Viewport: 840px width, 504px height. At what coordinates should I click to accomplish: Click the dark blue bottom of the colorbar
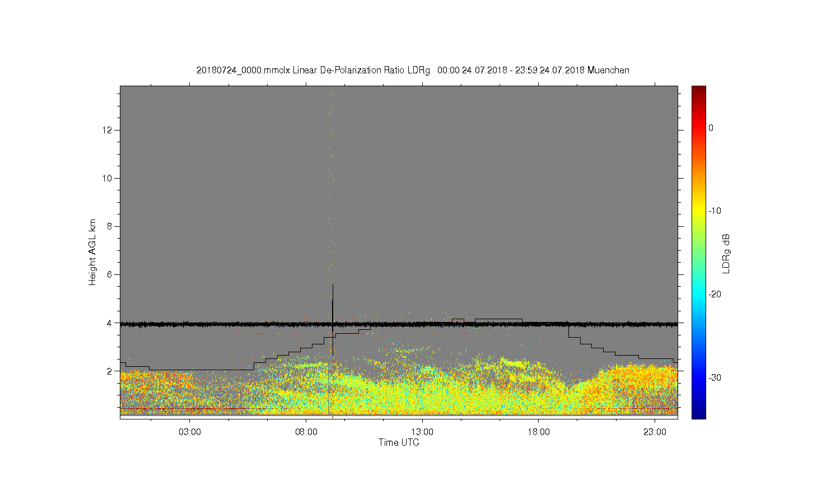[x=698, y=413]
